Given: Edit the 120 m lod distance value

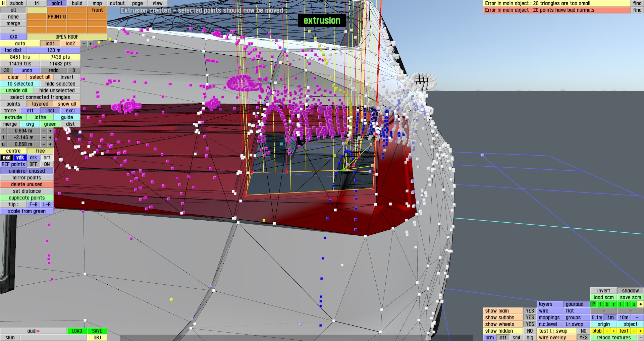Looking at the screenshot, I should pos(54,50).
